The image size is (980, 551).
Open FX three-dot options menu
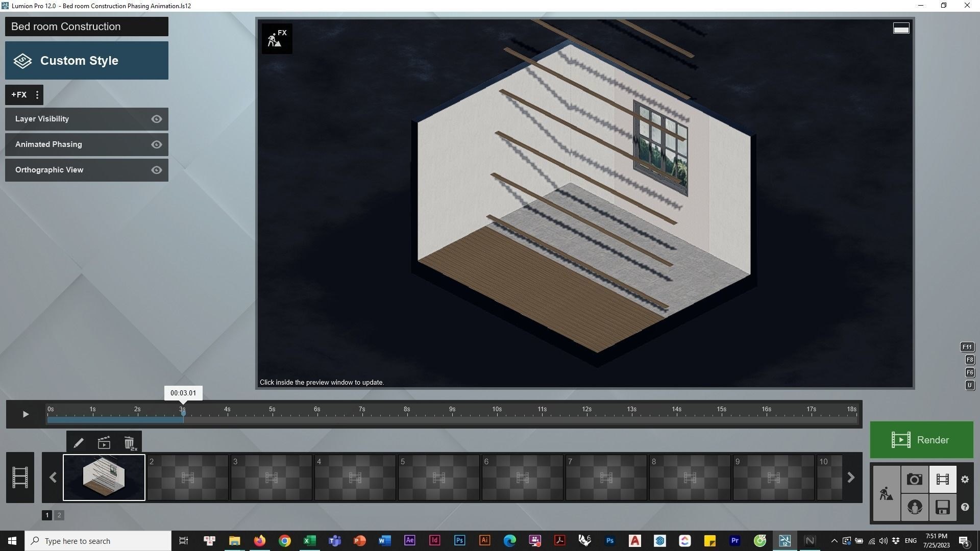point(37,95)
